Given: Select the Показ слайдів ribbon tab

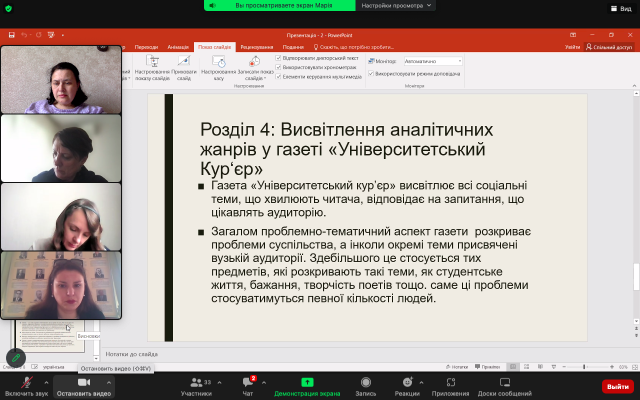Looking at the screenshot, I should 215,47.
